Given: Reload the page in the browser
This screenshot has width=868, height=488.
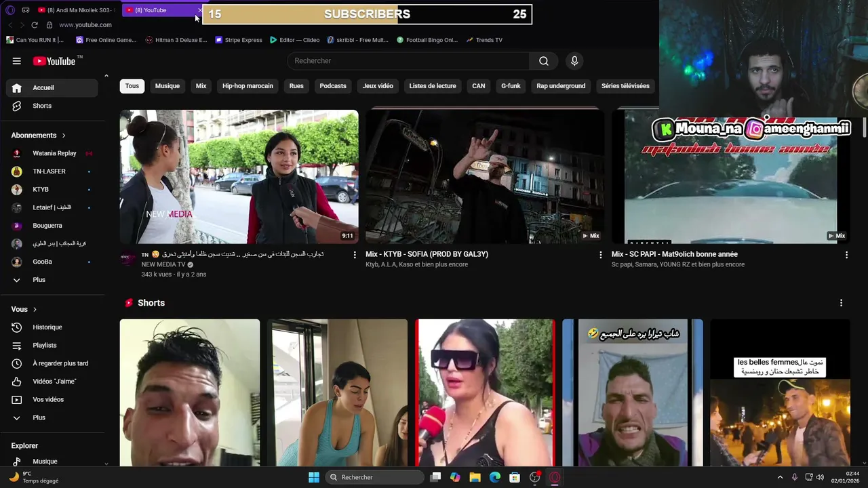Looking at the screenshot, I should [x=35, y=25].
